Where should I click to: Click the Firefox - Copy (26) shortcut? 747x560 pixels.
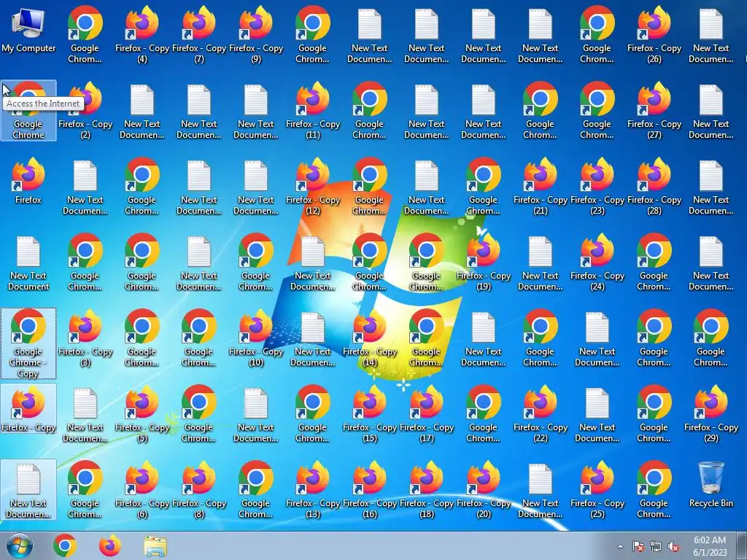click(x=654, y=35)
